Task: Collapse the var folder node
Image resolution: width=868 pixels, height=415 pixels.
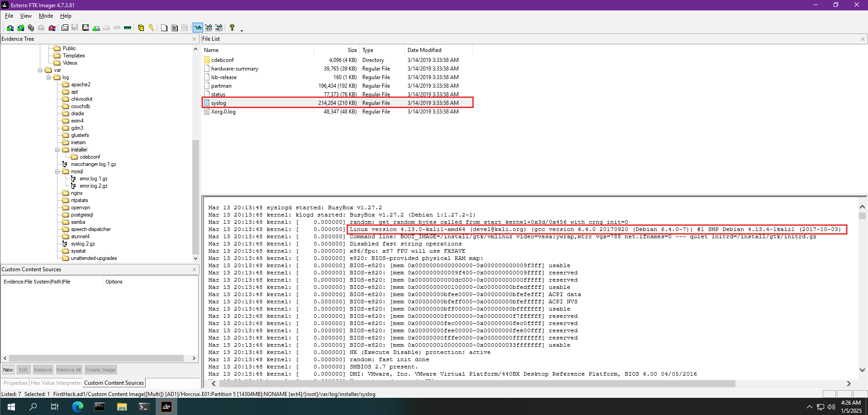Action: pyautogui.click(x=40, y=70)
